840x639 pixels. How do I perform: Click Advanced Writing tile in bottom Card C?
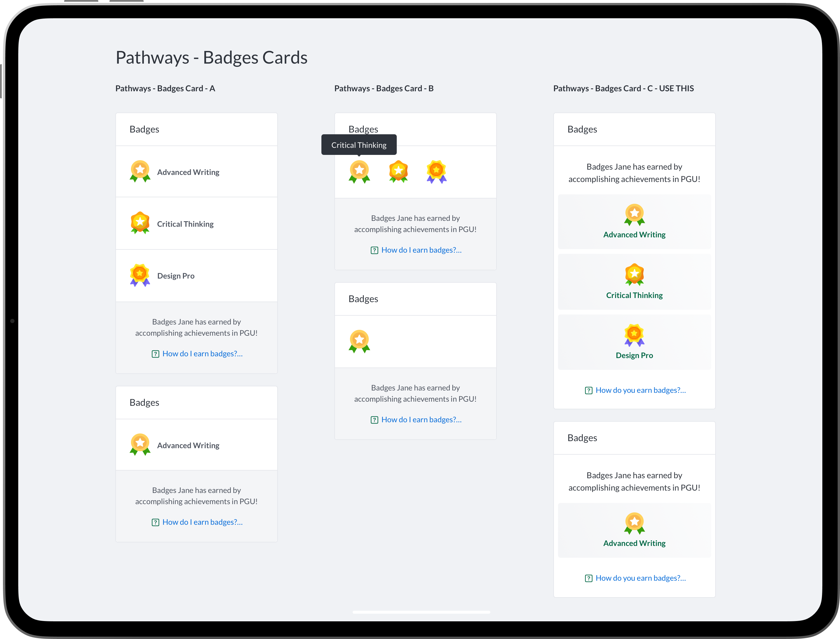(634, 530)
